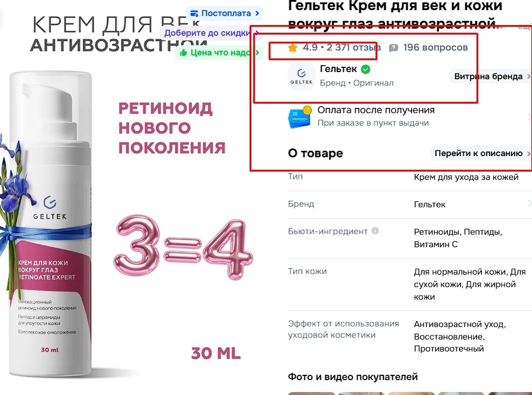This screenshot has height=395, width=532.
Task: Click the orange rating star icon
Action: click(292, 48)
